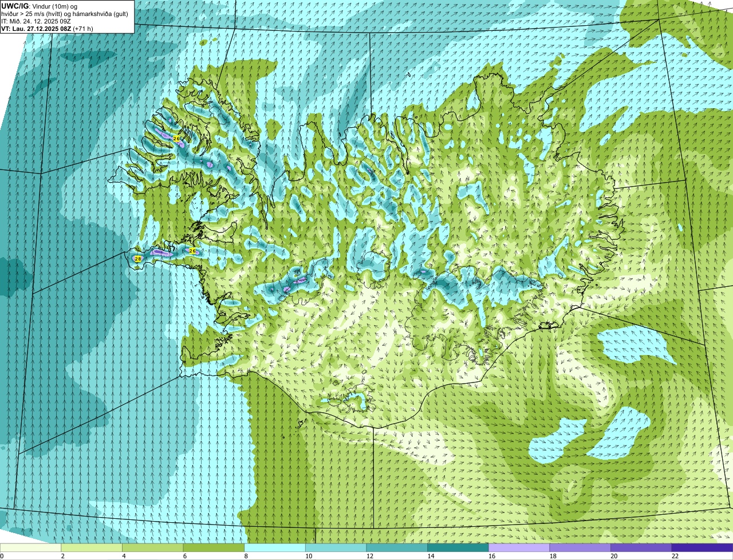733x560 pixels.
Task: Click the dark indigo swatch above 22
Action: 703,547
